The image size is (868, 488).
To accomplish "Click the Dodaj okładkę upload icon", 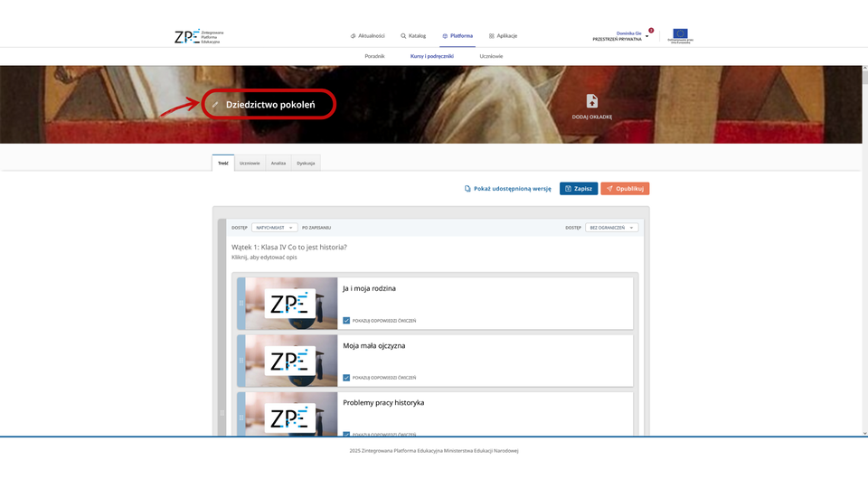I will pyautogui.click(x=592, y=101).
